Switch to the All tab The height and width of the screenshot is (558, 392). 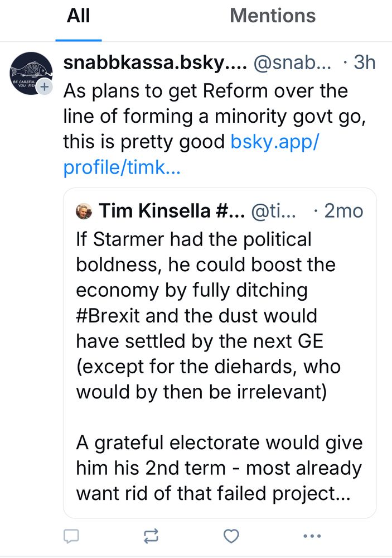click(x=78, y=16)
